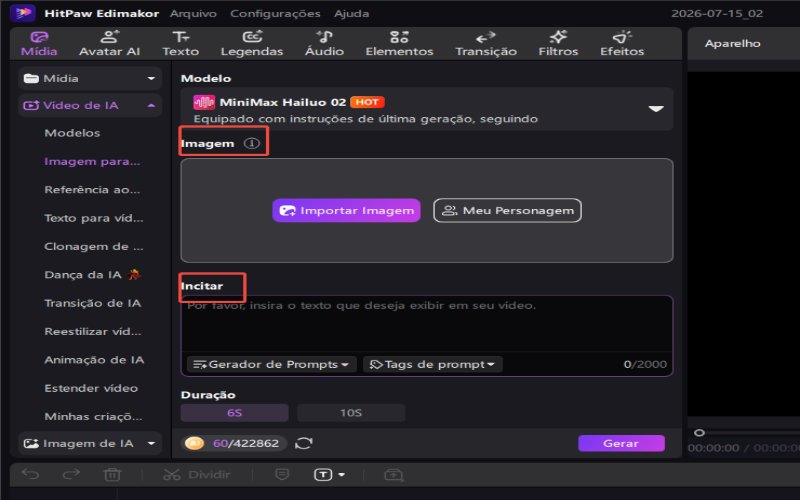This screenshot has height=500, width=800.
Task: Refresh the credits with the reload icon
Action: click(x=304, y=443)
